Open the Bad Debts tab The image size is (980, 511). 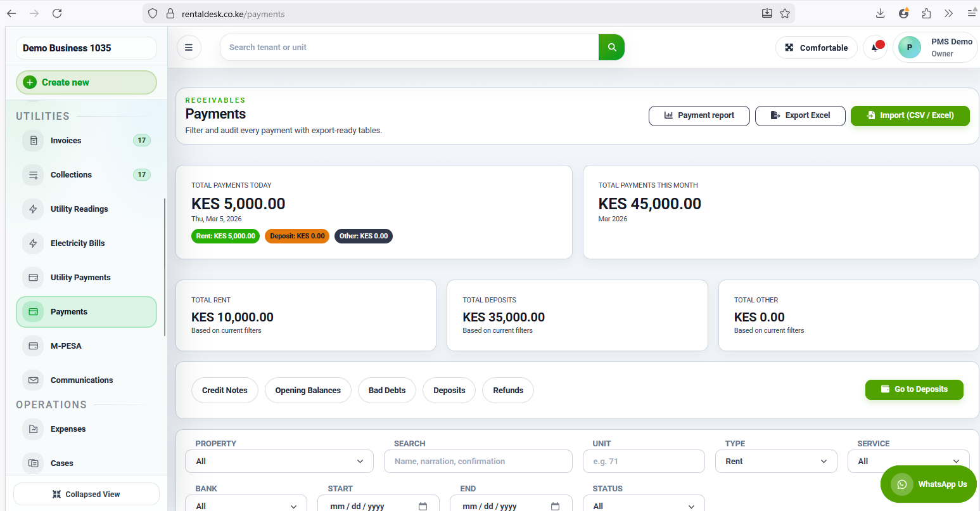click(x=386, y=390)
